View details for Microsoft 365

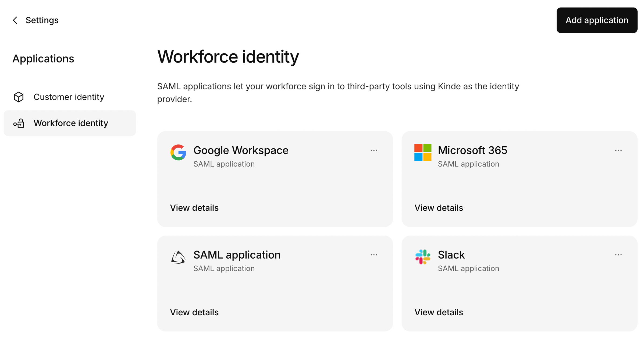(x=439, y=208)
